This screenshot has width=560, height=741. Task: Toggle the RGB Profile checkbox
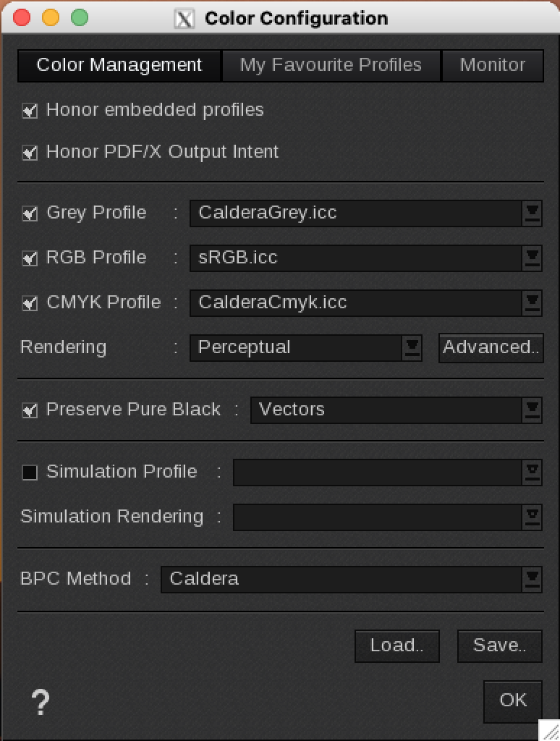tap(30, 258)
